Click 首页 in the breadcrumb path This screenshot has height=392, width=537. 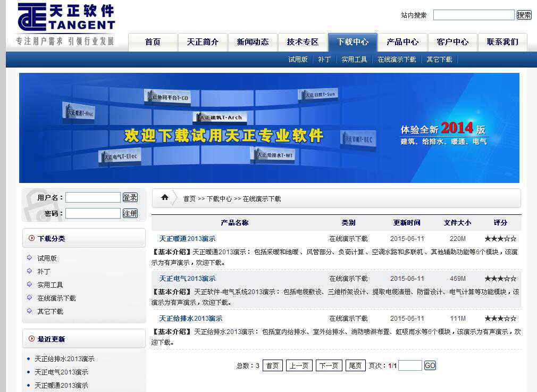pyautogui.click(x=189, y=199)
